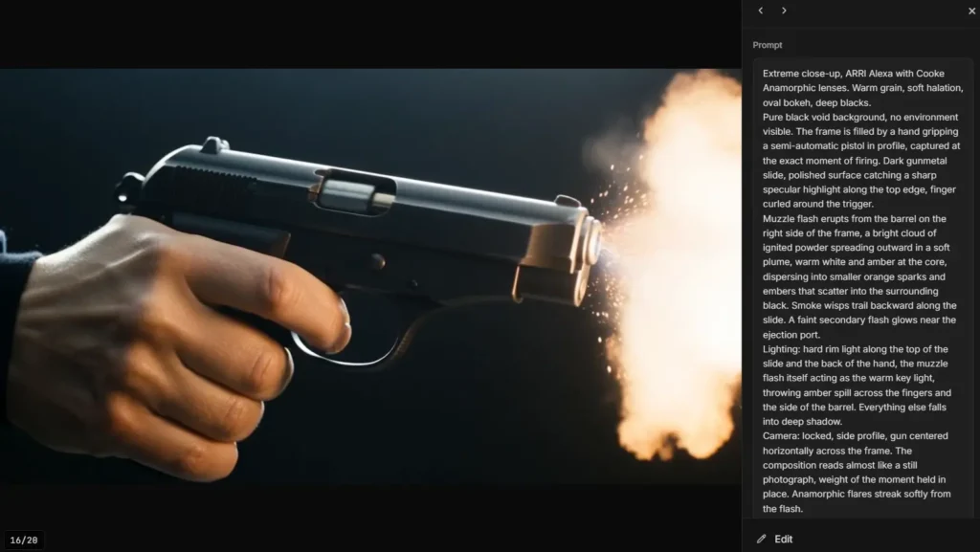Click the rear sight atop the slide
The image size is (980, 552).
(213, 144)
